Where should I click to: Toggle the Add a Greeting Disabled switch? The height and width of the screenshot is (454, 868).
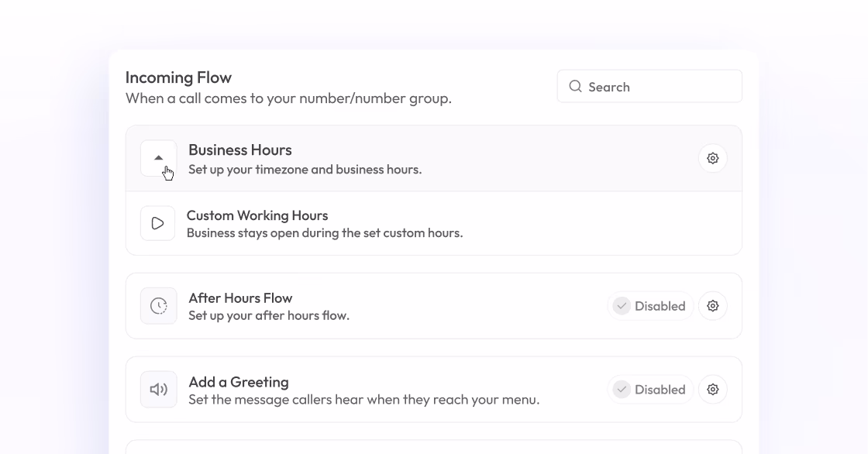click(x=650, y=389)
